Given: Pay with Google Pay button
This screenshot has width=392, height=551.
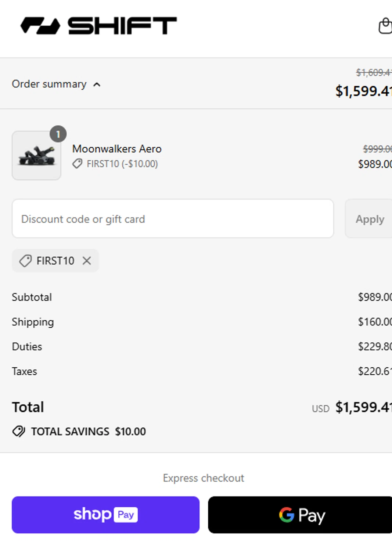Looking at the screenshot, I should tap(300, 515).
